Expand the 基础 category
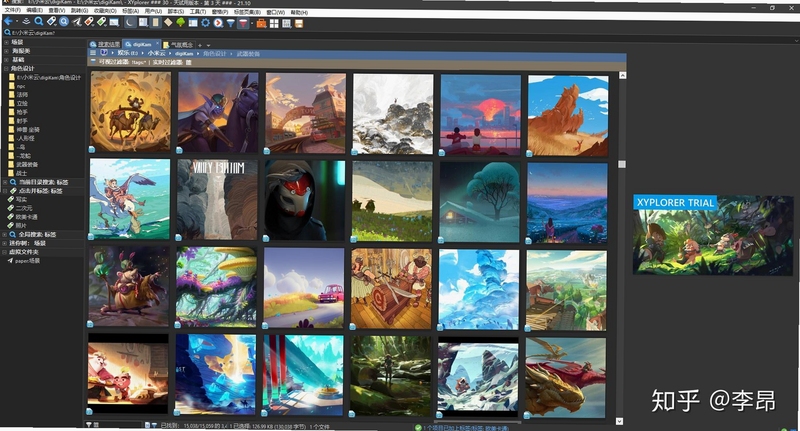This screenshot has width=800, height=431. pos(6,60)
